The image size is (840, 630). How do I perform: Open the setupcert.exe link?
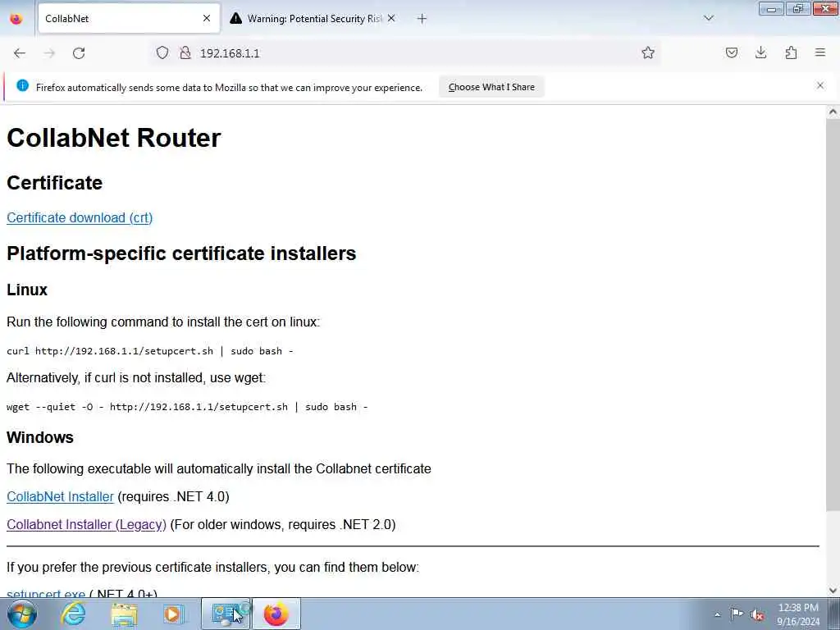click(x=46, y=593)
